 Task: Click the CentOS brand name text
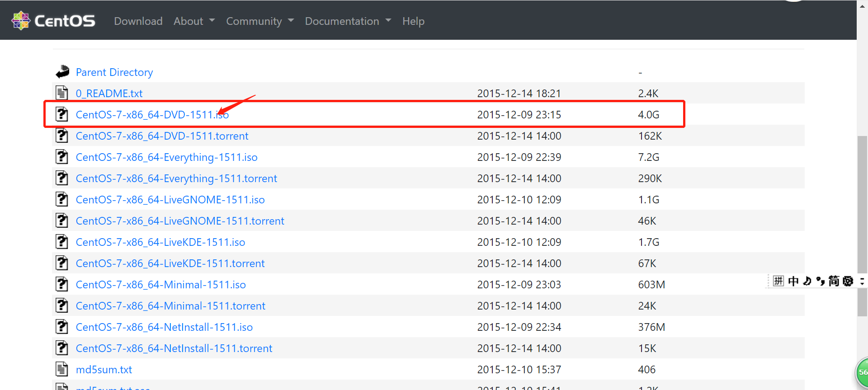pyautogui.click(x=65, y=21)
